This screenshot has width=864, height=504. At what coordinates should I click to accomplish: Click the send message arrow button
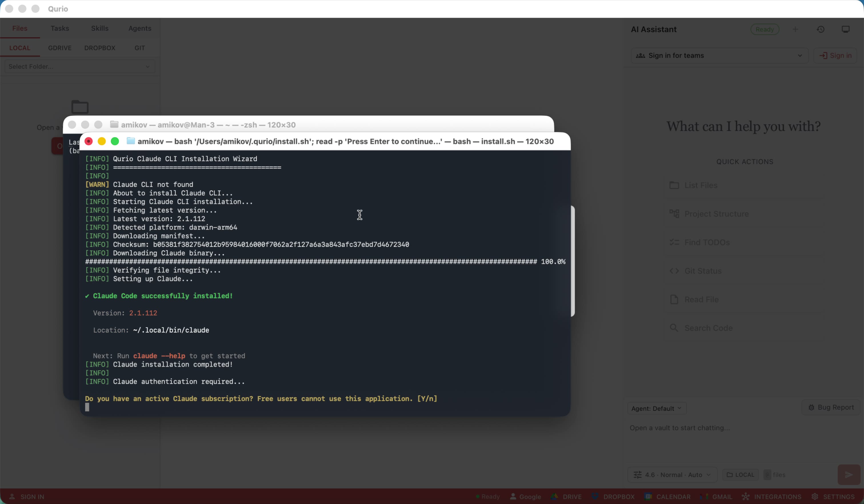coord(849,475)
